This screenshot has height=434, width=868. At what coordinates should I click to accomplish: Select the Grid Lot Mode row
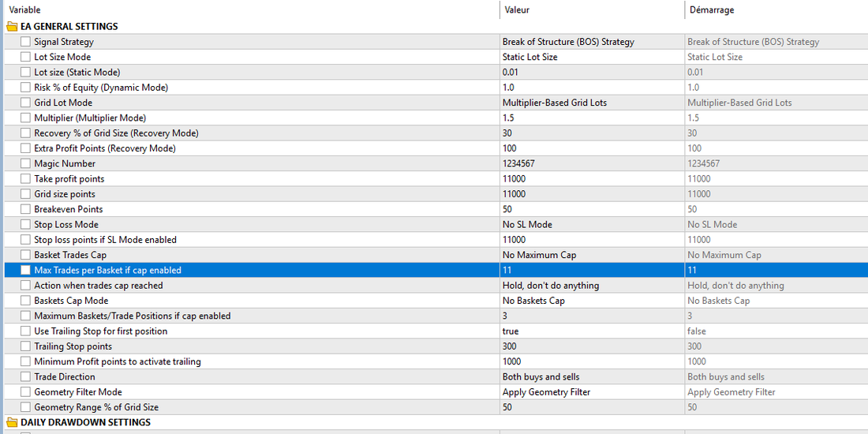pos(434,103)
